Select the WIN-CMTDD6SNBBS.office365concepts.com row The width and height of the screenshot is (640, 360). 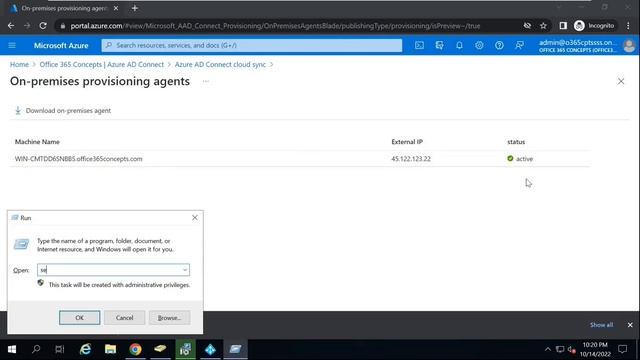tap(300, 159)
